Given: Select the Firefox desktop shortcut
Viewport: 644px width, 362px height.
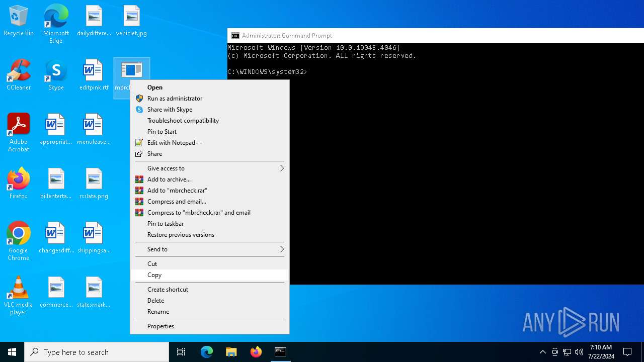Looking at the screenshot, I should coord(19,184).
